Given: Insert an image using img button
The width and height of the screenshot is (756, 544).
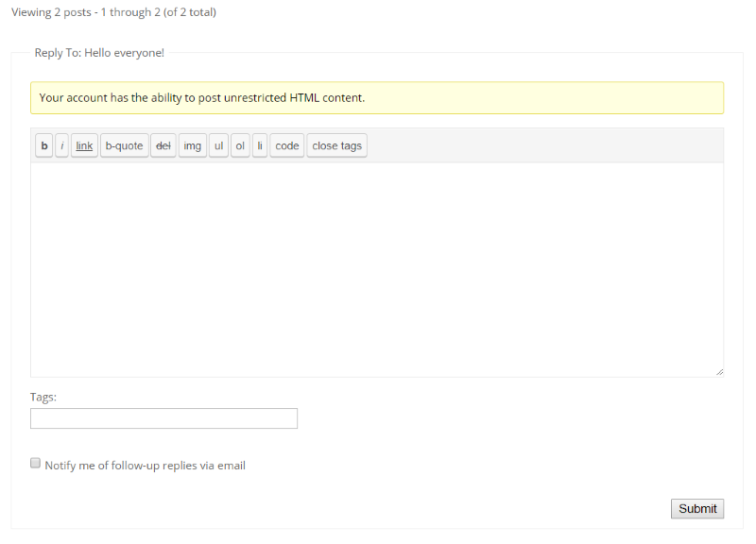Looking at the screenshot, I should point(193,145).
